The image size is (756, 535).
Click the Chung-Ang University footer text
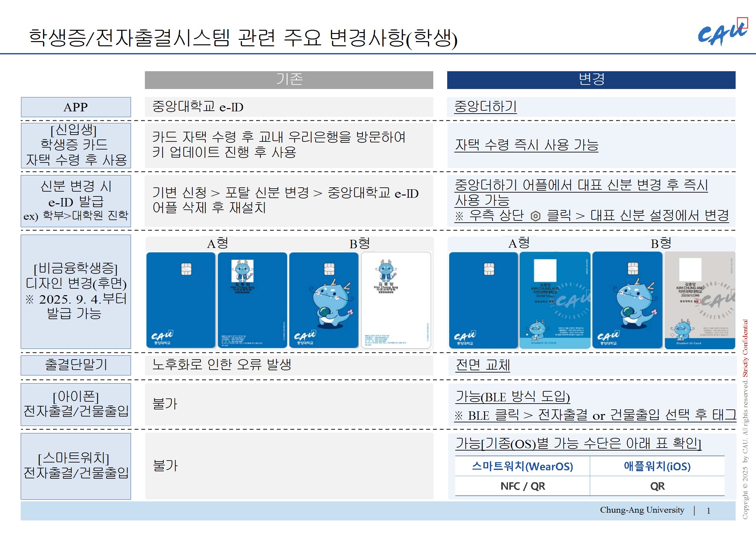click(642, 510)
